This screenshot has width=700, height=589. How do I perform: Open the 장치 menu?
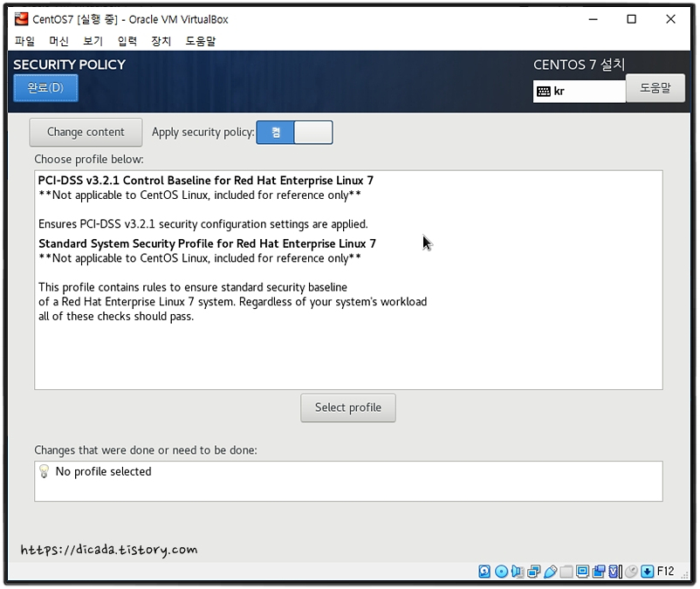tap(161, 41)
